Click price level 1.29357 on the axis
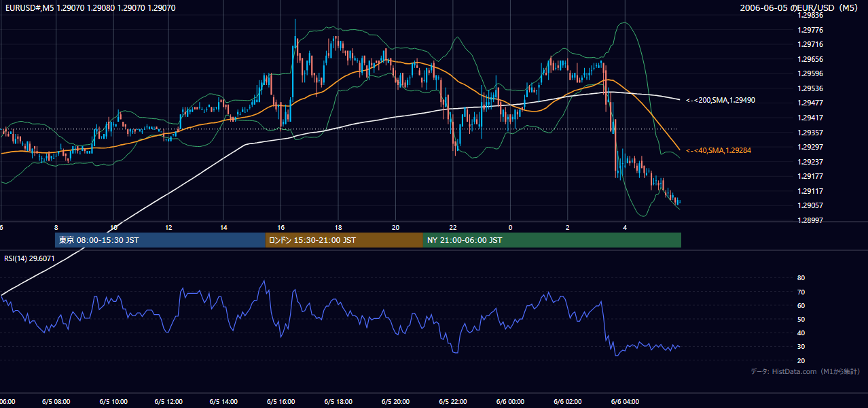 pos(810,133)
